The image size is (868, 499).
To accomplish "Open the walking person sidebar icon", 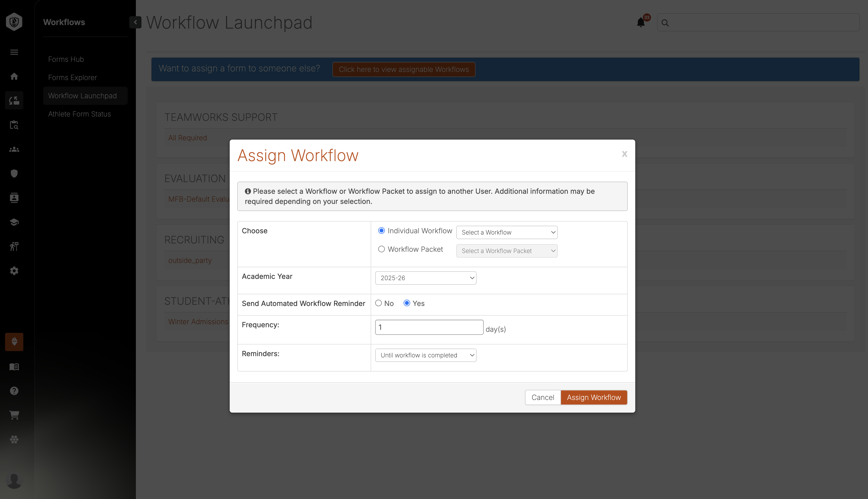I will coord(14,246).
